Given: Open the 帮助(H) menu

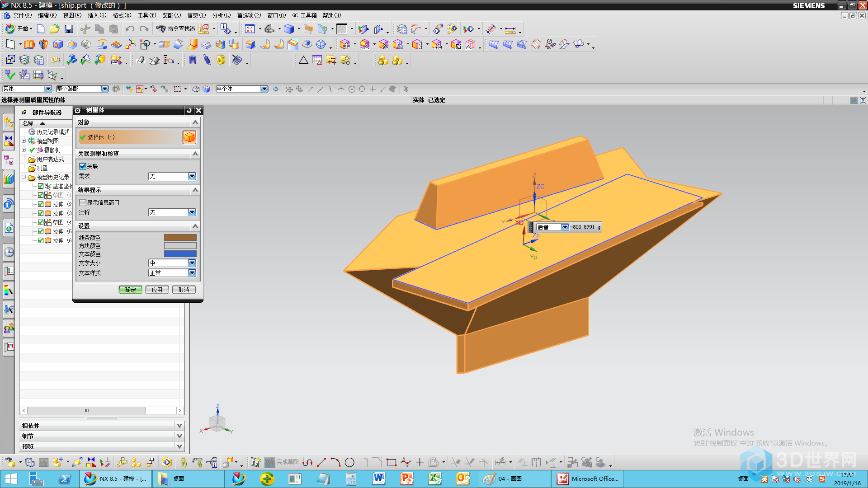Looking at the screenshot, I should pos(331,15).
